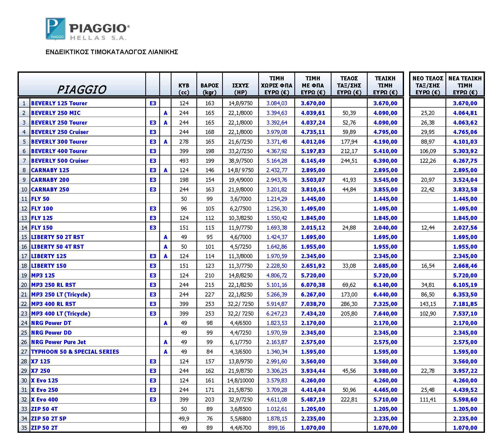Click the ΤΙΜΗ ΧΩΡΙΣ ΦΠΑ column header

coord(277,84)
